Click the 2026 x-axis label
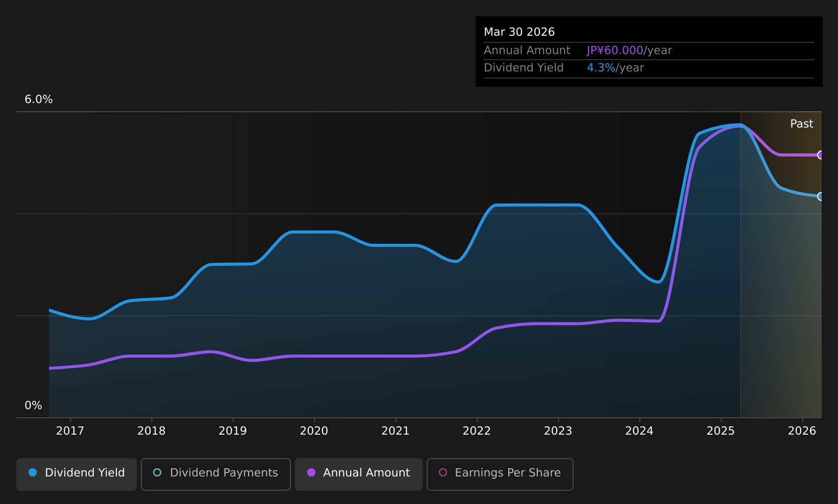Screen dimensions: 838x504 coord(802,431)
